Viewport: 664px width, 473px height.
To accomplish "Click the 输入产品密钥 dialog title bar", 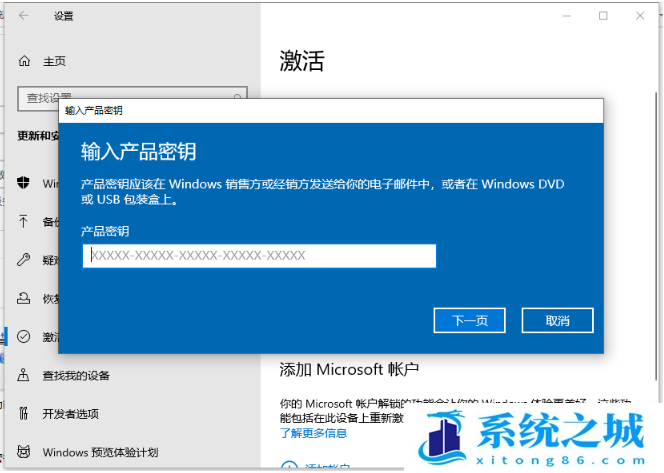I will point(331,111).
